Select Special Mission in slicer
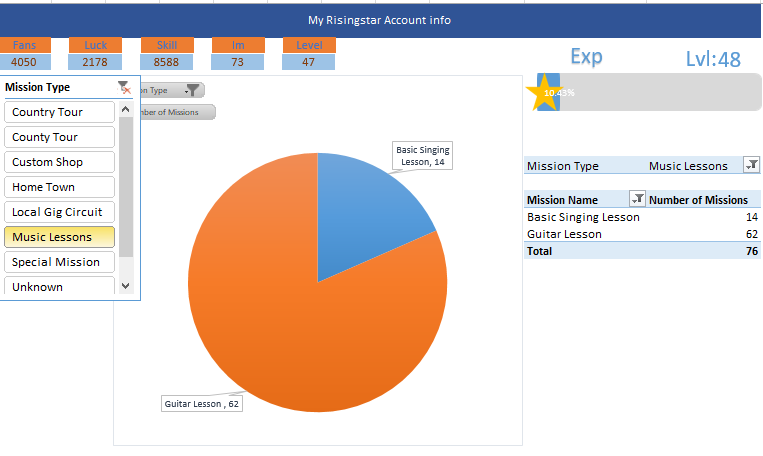The image size is (763, 456). pos(59,262)
